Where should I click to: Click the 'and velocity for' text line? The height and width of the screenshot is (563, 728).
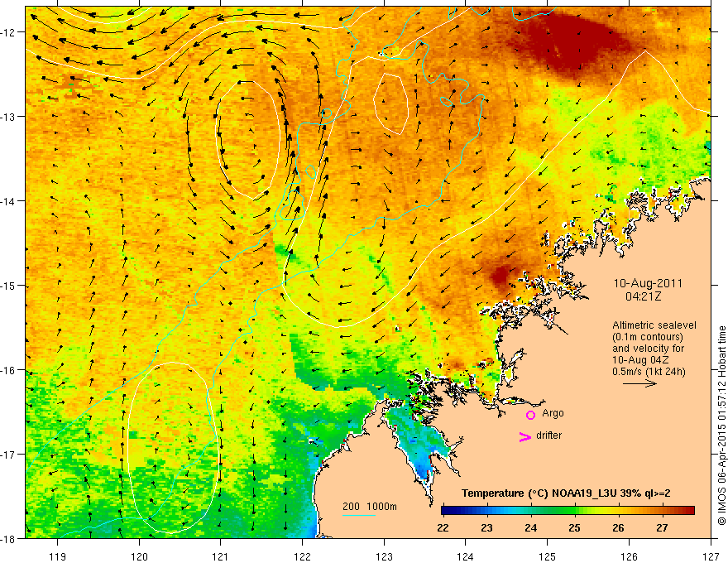point(648,349)
